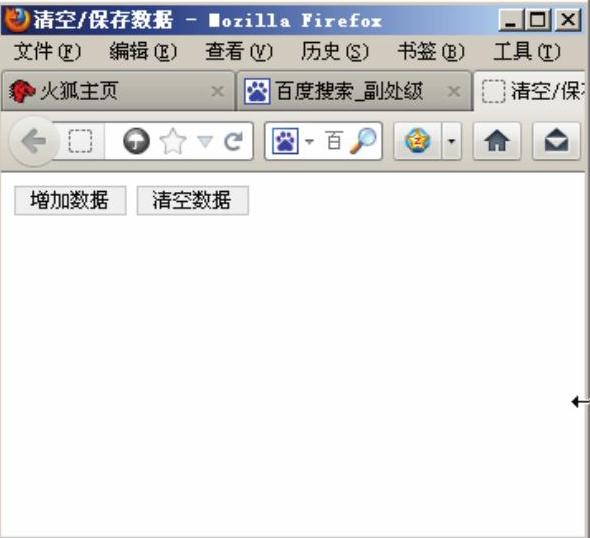Click the dashed site identity icon
This screenshot has height=538, width=590.
click(80, 141)
